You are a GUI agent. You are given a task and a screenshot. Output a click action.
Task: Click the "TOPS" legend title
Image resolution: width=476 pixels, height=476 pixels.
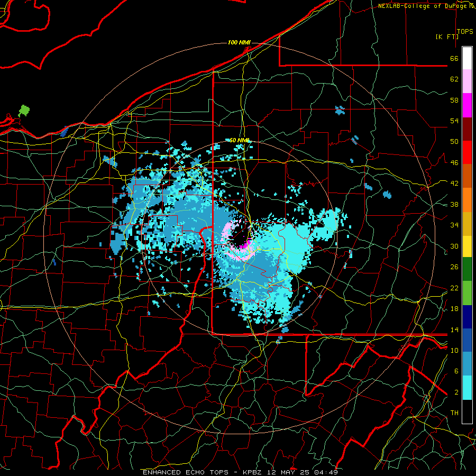(465, 32)
